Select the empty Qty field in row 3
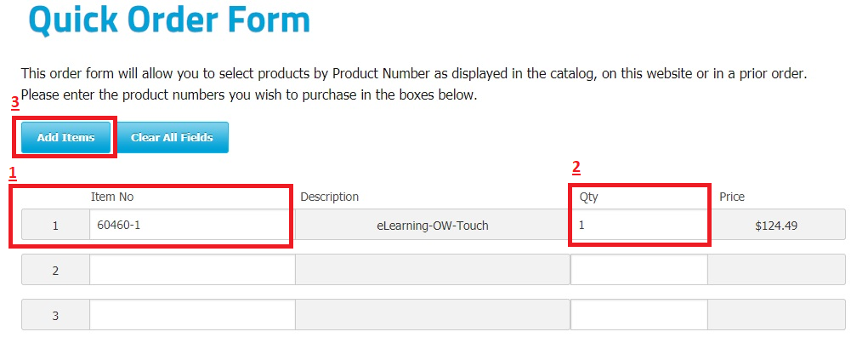This screenshot has width=868, height=349. (638, 315)
